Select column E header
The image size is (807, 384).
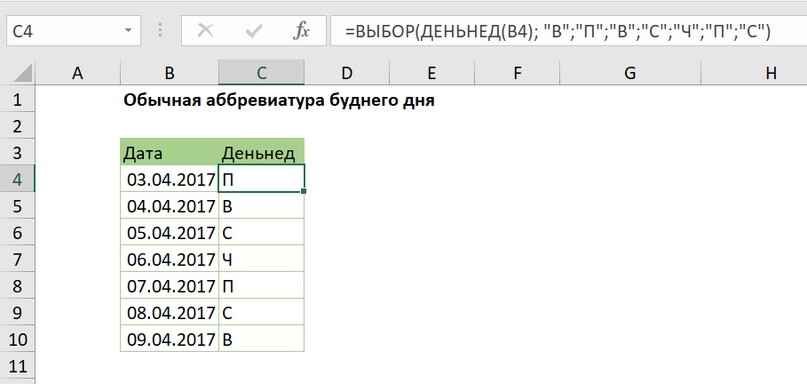click(x=431, y=74)
